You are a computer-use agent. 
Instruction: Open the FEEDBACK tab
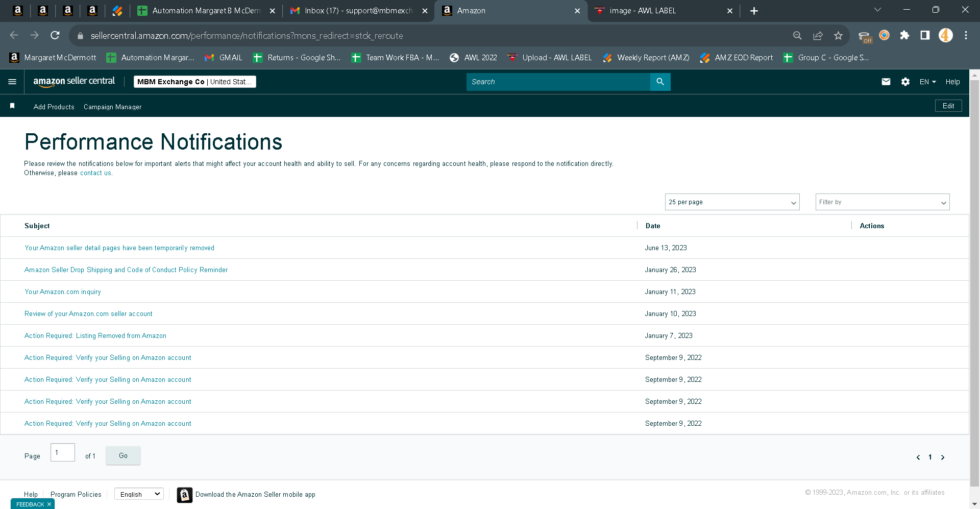[30, 504]
